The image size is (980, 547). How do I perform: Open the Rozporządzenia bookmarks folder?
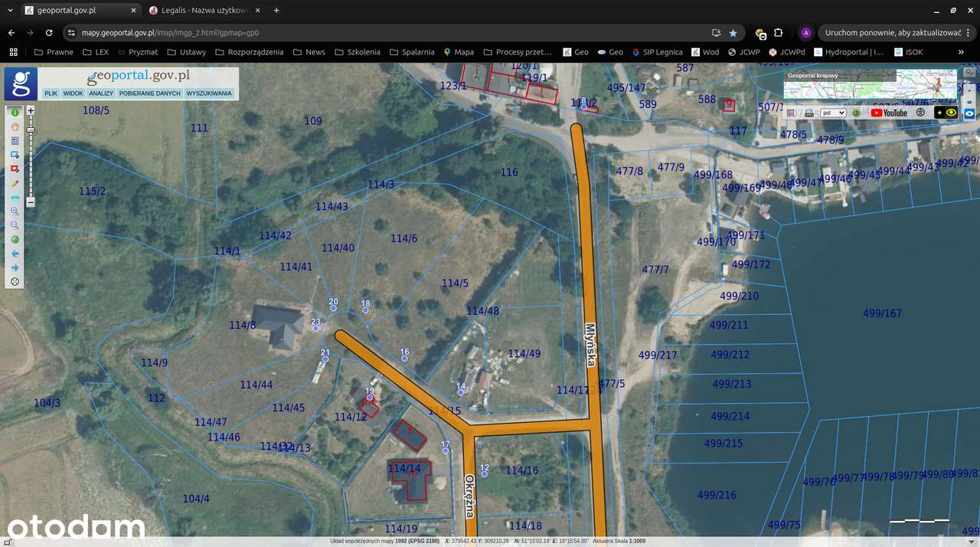pyautogui.click(x=249, y=52)
